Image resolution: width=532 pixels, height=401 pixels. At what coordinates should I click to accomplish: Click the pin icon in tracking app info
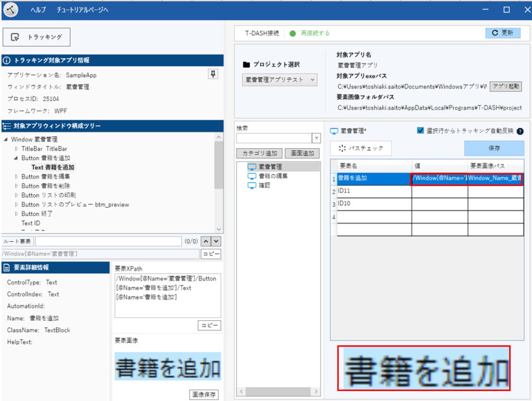[213, 74]
